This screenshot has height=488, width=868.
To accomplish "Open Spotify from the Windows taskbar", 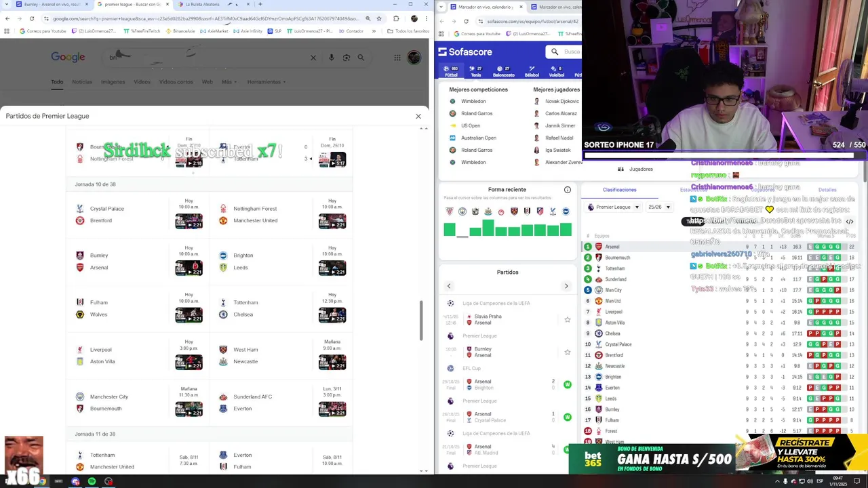I will [92, 482].
